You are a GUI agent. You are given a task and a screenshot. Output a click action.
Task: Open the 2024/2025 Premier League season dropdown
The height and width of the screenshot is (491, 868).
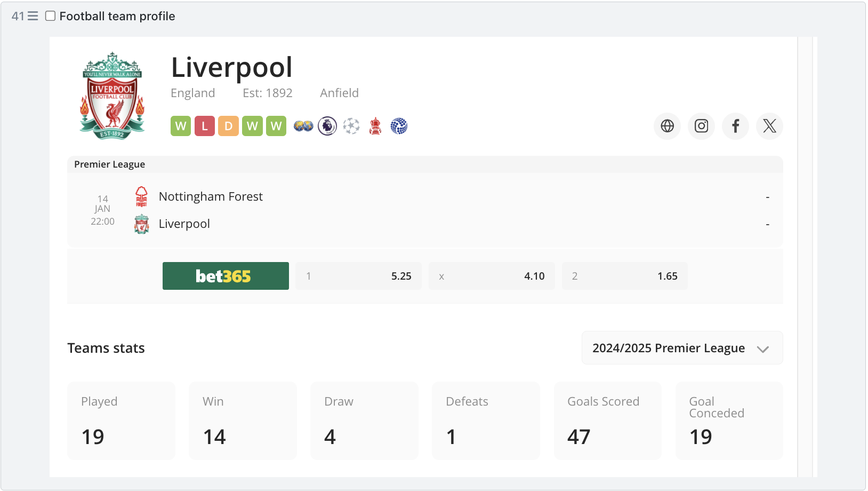(x=682, y=348)
